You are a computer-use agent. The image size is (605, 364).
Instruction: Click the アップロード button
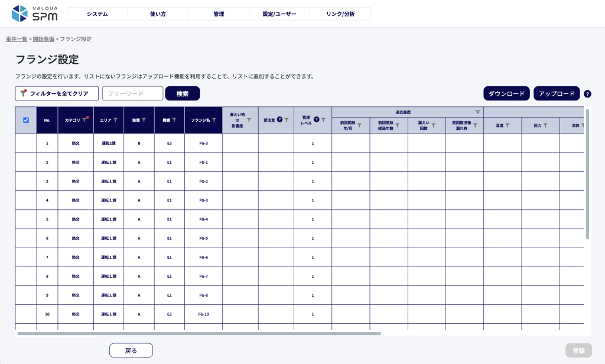tap(557, 93)
